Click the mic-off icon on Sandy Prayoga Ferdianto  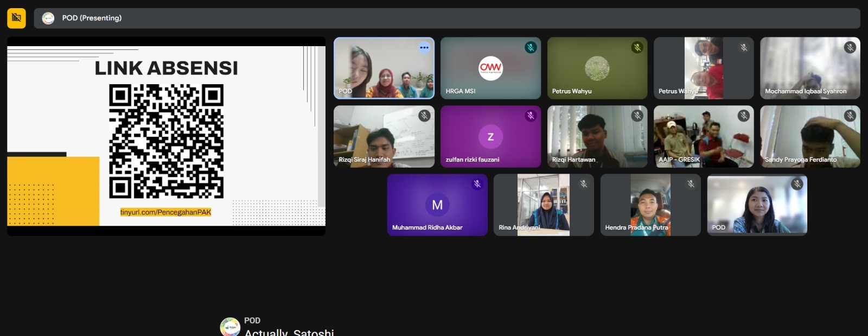850,116
